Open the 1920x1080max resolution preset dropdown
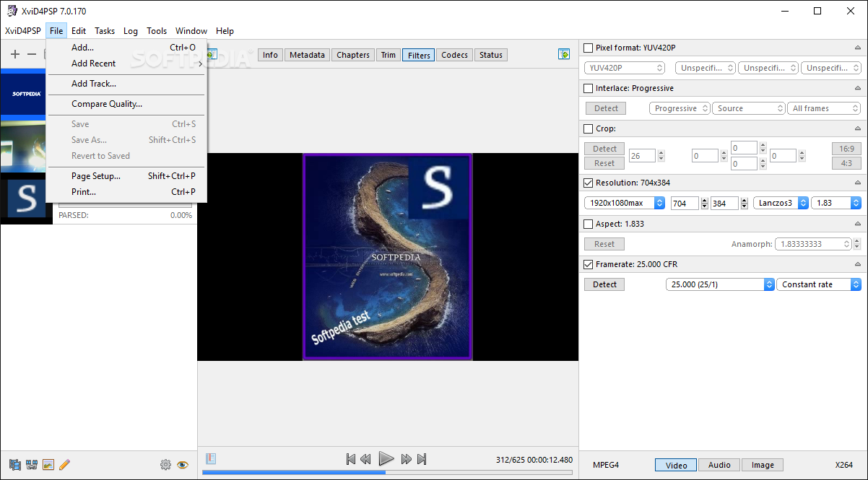This screenshot has width=868, height=480. [625, 204]
